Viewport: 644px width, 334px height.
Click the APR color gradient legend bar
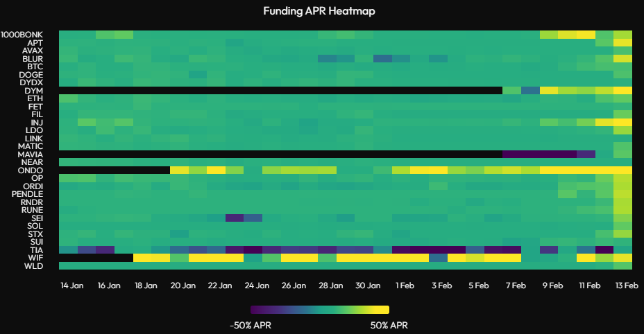[x=320, y=310]
